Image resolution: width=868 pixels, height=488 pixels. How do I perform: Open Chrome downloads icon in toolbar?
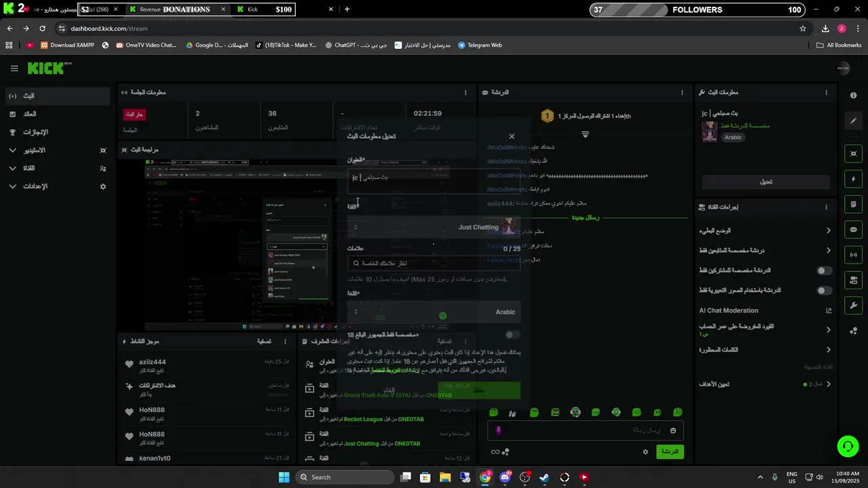click(825, 28)
